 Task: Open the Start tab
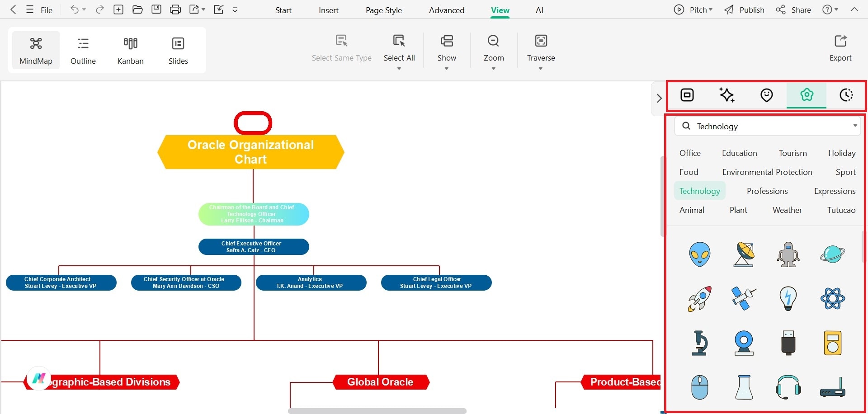[x=283, y=10]
